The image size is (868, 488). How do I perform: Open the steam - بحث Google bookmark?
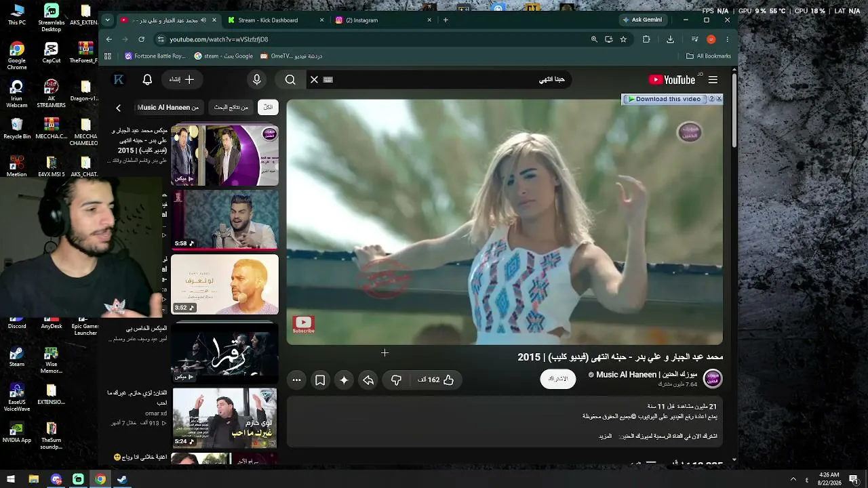pos(224,56)
